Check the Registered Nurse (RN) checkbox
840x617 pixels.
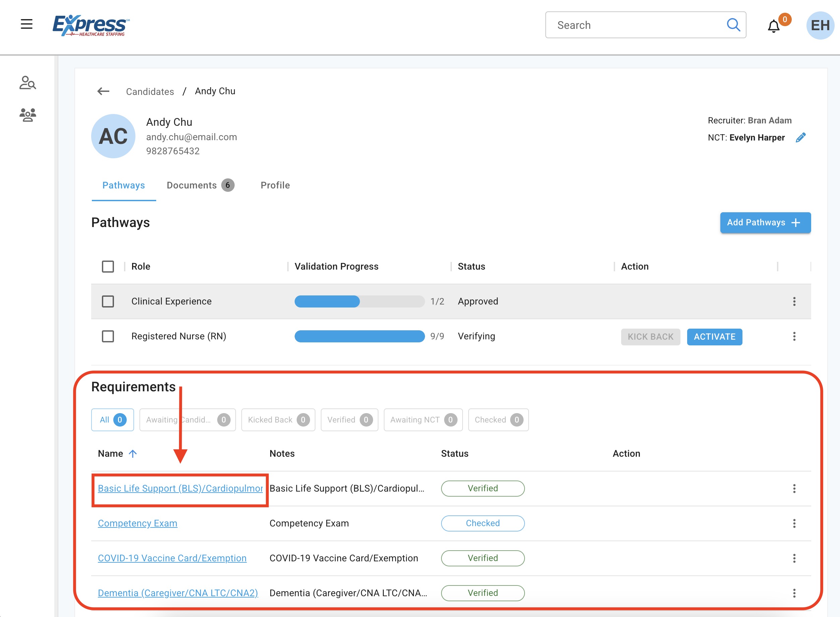pos(108,336)
